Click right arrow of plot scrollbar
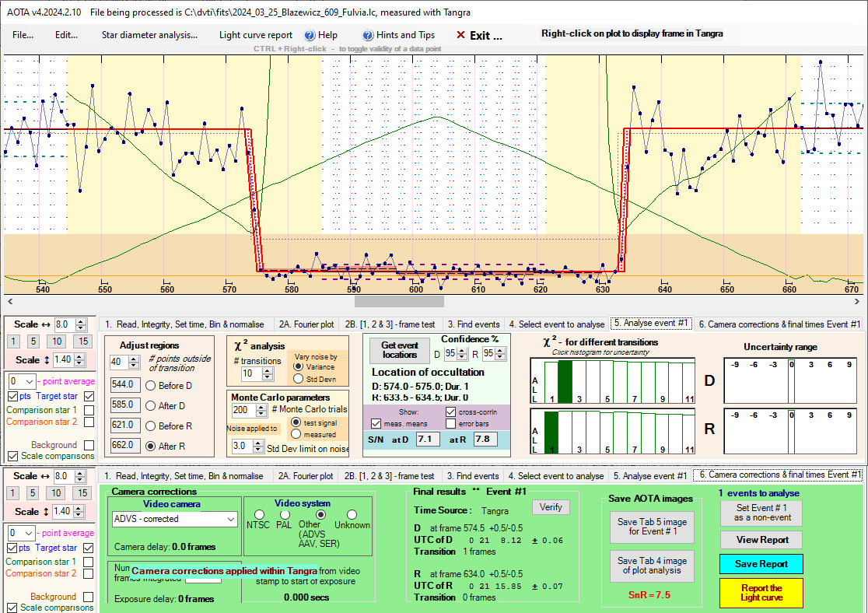The width and height of the screenshot is (868, 613). click(857, 301)
